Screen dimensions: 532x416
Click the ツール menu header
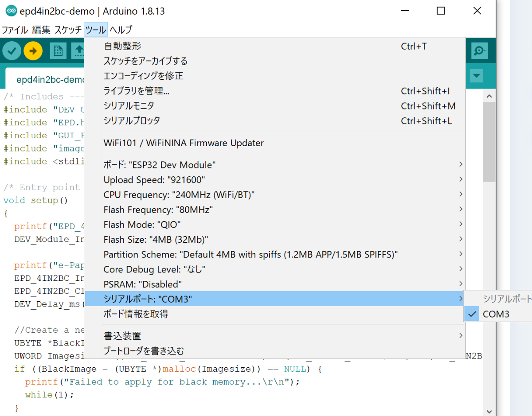[x=96, y=30]
